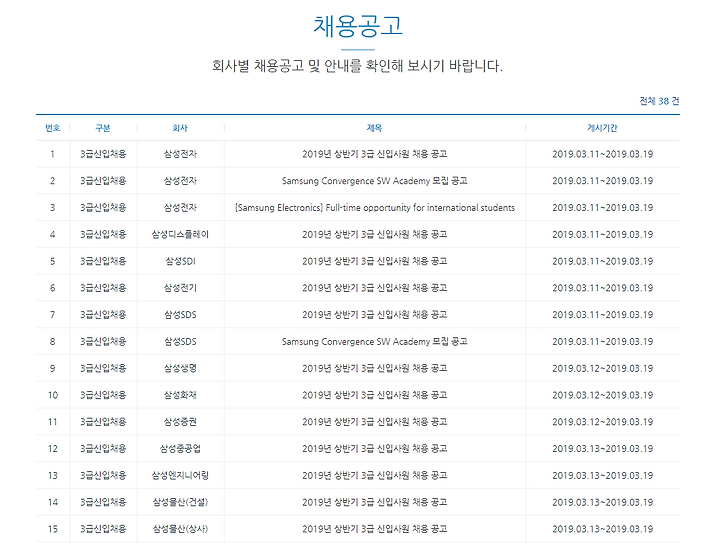Select the 삼성증권 company cell
Viewport: 720px width, 543px height.
click(x=180, y=422)
